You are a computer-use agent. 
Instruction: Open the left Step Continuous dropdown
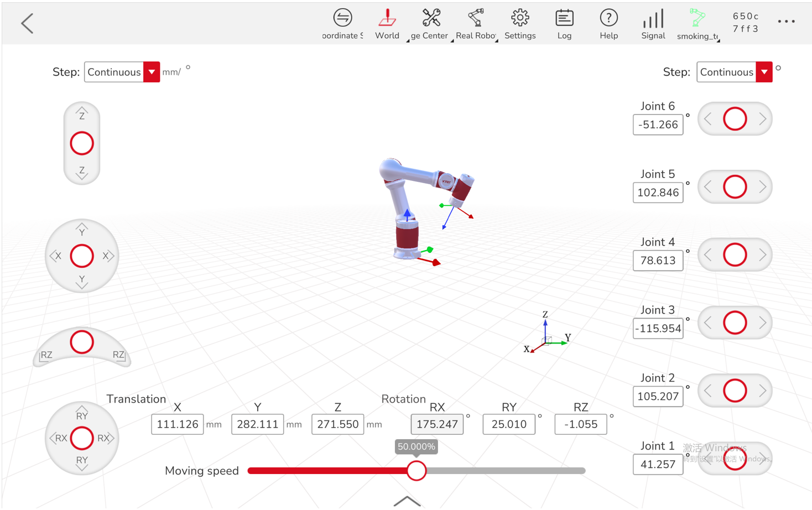click(151, 72)
